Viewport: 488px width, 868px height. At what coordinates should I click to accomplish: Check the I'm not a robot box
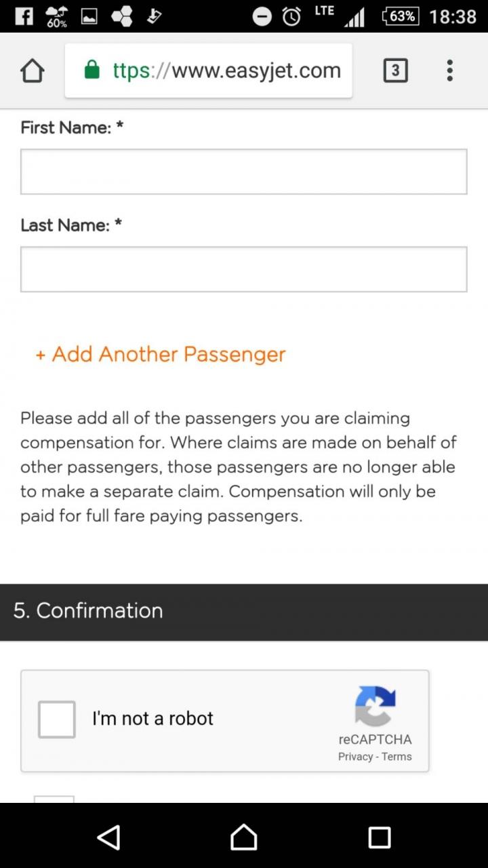(56, 719)
